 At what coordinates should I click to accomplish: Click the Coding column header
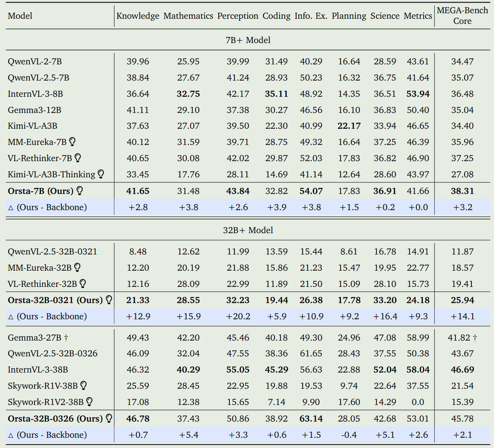tap(277, 16)
